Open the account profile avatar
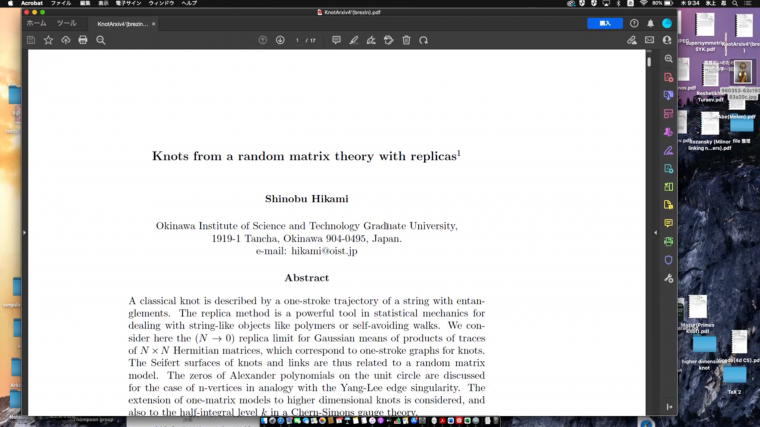Screen dimensions: 760x427 click(667, 23)
